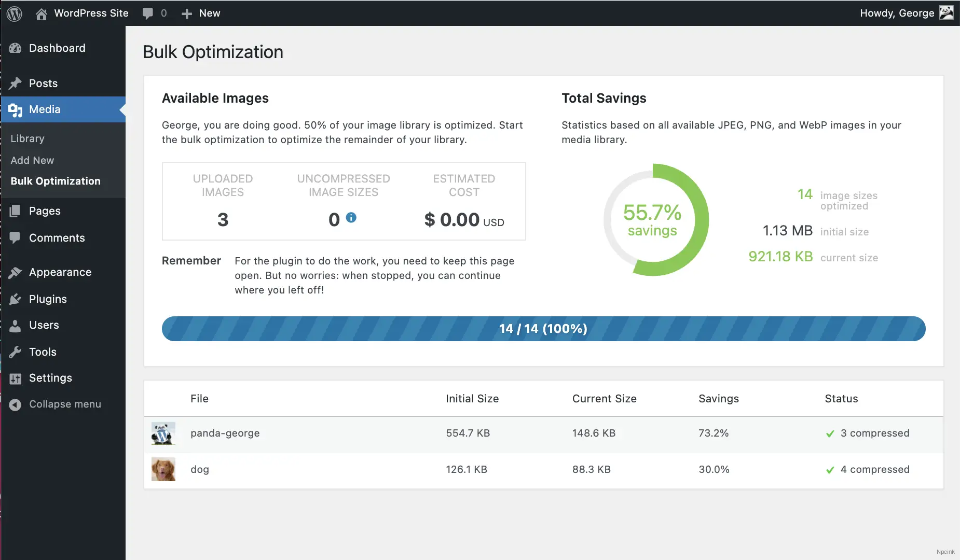Open the Bulk Optimization submenu link
960x560 pixels.
point(56,181)
